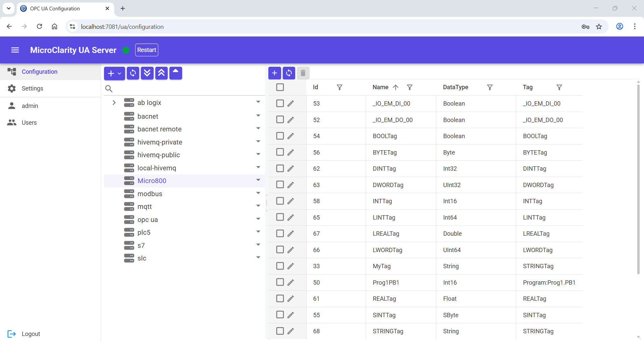Refresh the tags table
Viewport: 644px width, 342px height.
289,73
